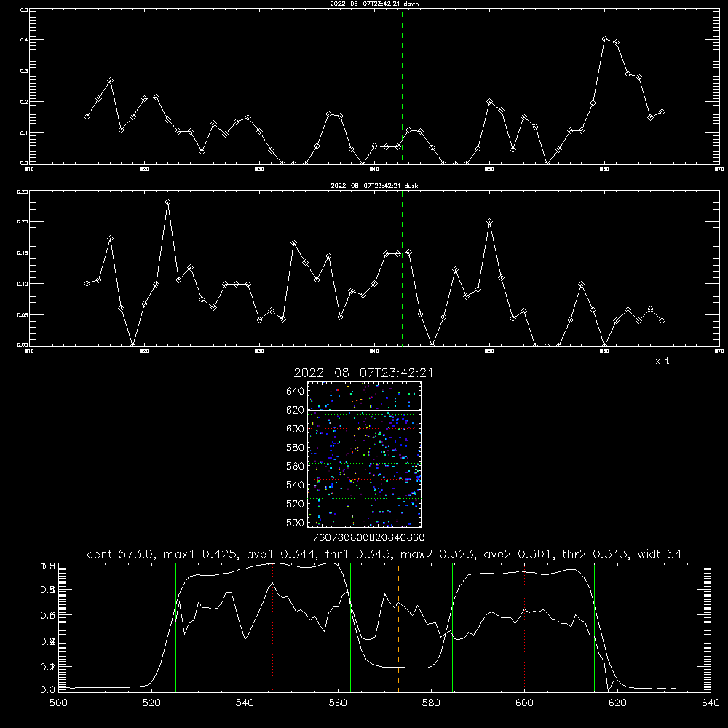Open the color pixel image thumbnail
This screenshot has width=728, height=728.
[x=365, y=454]
